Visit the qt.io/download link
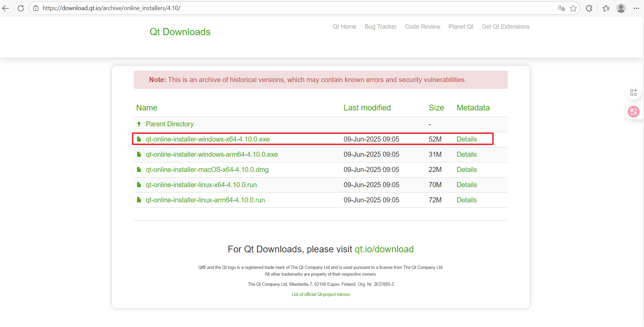This screenshot has width=644, height=327. coord(384,249)
